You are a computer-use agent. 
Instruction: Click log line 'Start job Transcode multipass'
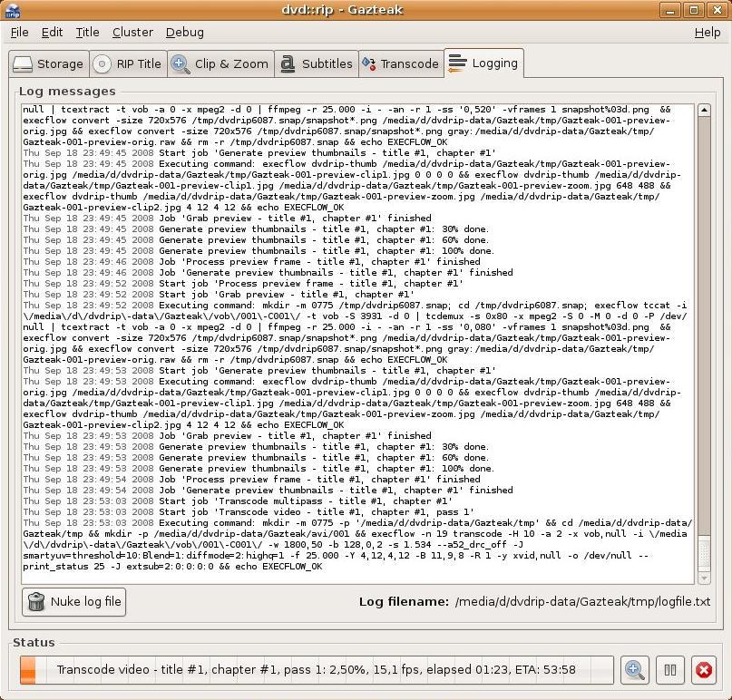[238, 501]
